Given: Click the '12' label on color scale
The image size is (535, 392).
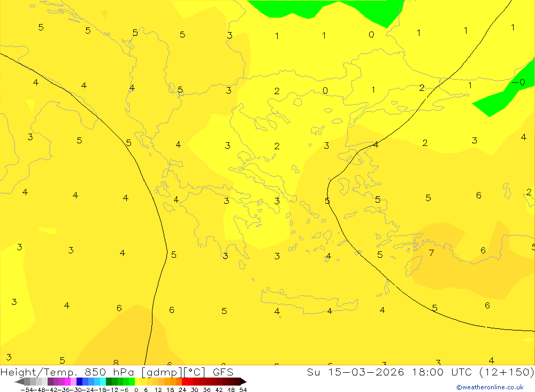Looking at the screenshot, I should pyautogui.click(x=158, y=390).
